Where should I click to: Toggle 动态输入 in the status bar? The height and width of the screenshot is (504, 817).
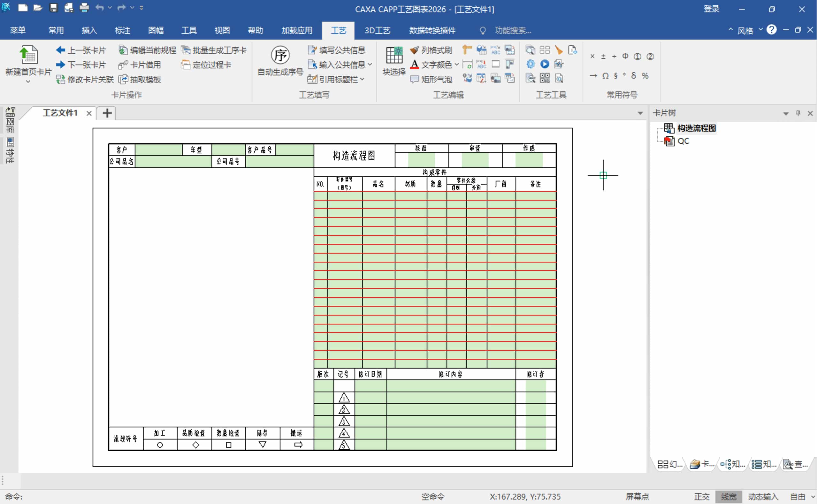763,496
